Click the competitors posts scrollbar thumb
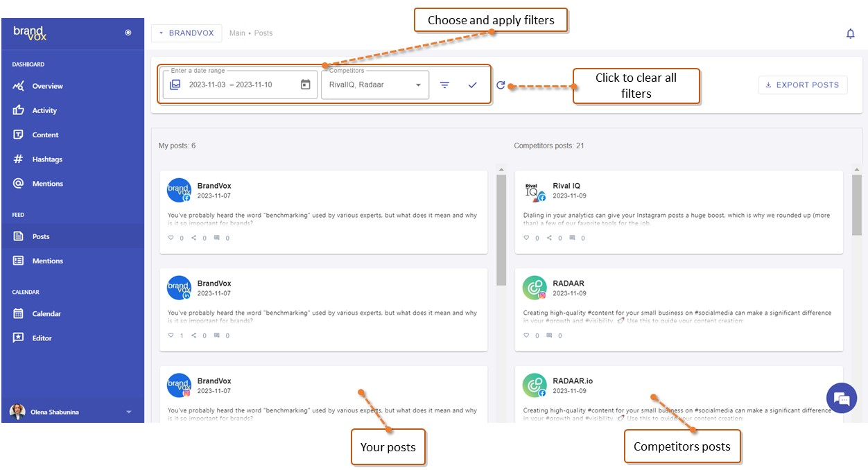Screen dimensions: 868x470 [x=857, y=204]
